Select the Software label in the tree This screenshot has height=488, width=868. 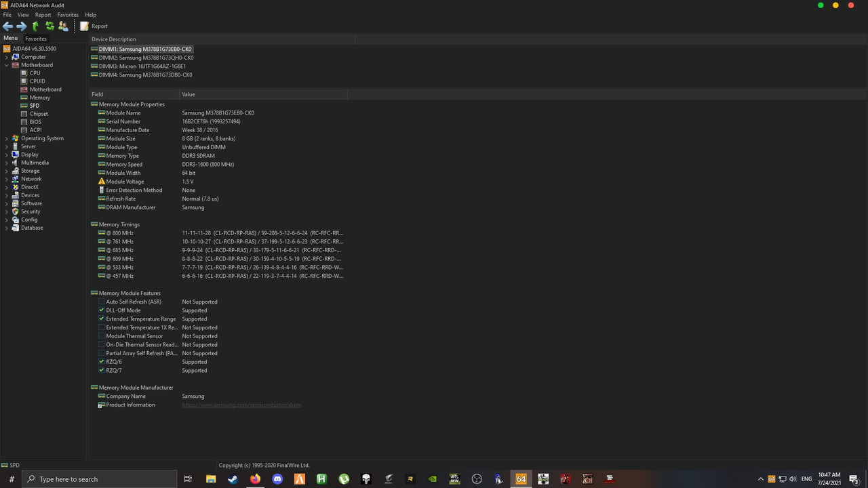(x=31, y=203)
